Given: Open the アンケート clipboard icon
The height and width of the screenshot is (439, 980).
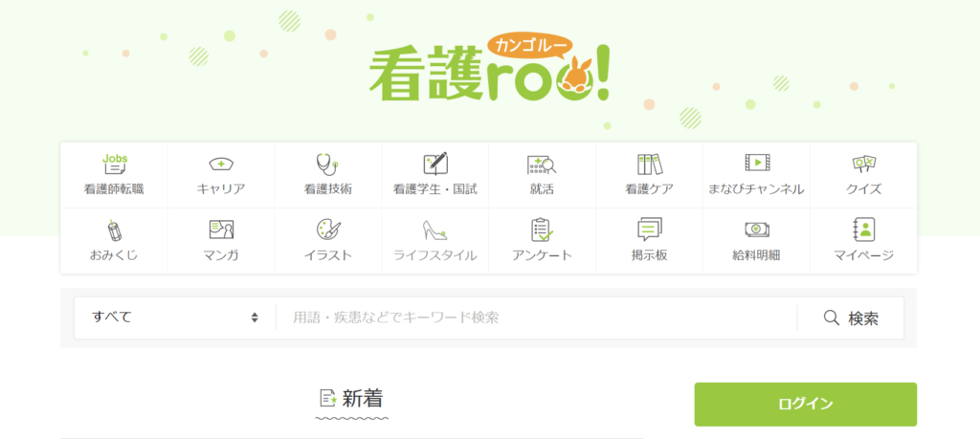Looking at the screenshot, I should [542, 230].
